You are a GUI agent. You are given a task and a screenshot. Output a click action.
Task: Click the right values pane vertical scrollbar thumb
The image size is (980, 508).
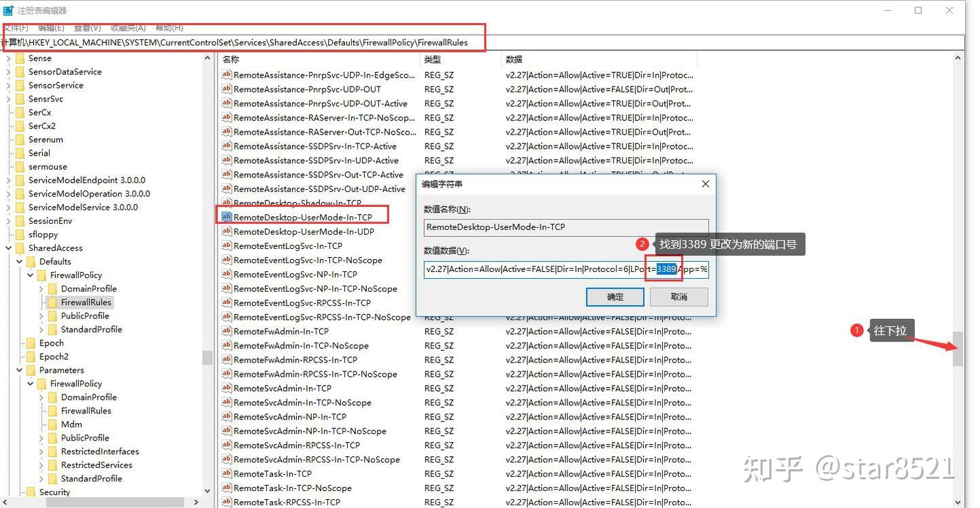(958, 348)
